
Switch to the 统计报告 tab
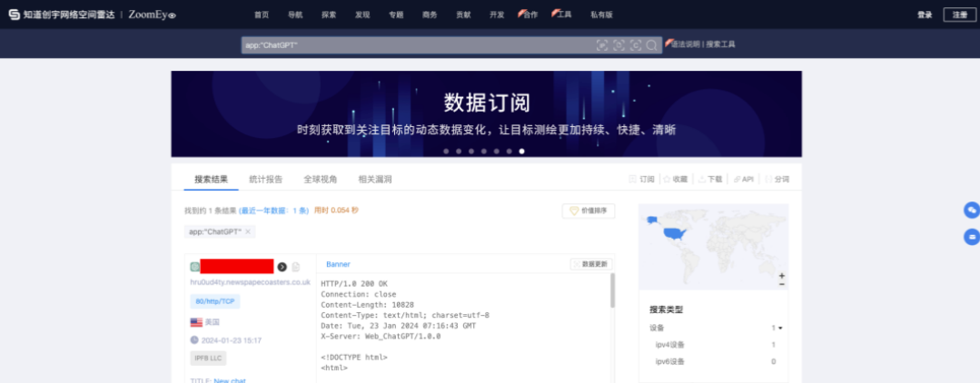click(265, 180)
